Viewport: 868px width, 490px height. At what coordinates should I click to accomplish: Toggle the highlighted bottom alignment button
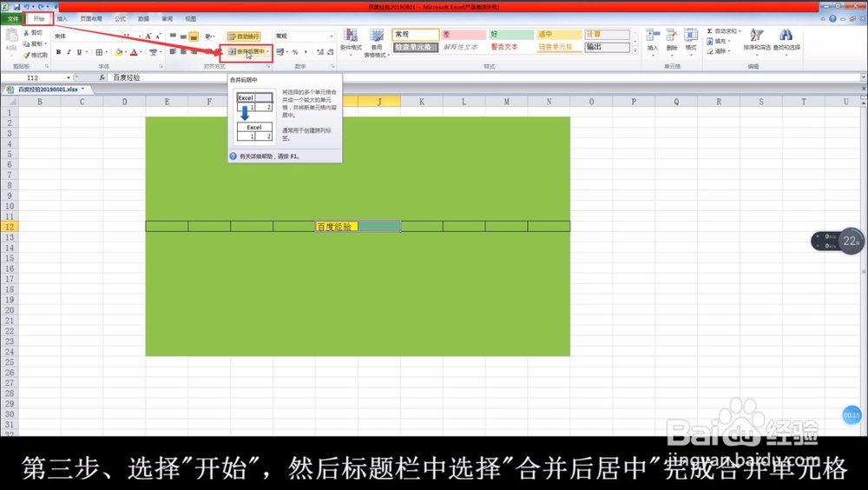pos(194,36)
